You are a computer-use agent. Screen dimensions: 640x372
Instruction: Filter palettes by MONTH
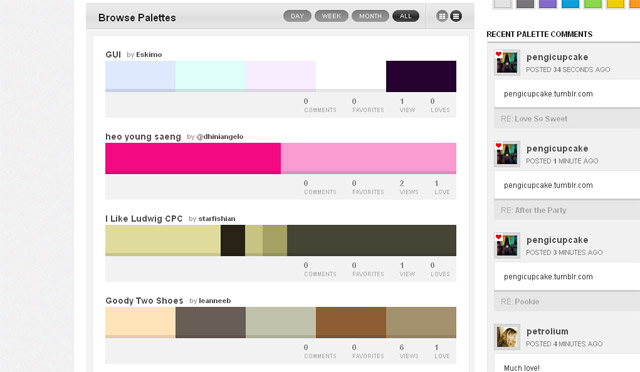click(370, 16)
